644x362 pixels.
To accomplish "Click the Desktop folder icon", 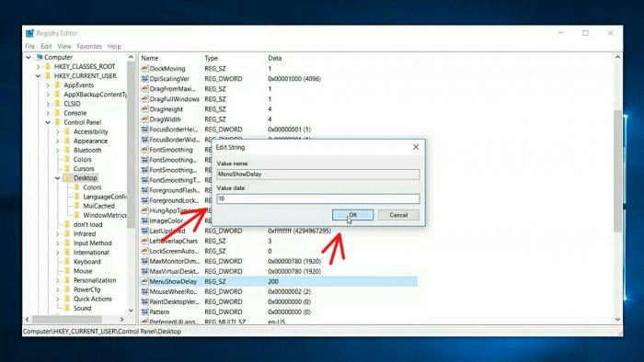I will 67,178.
